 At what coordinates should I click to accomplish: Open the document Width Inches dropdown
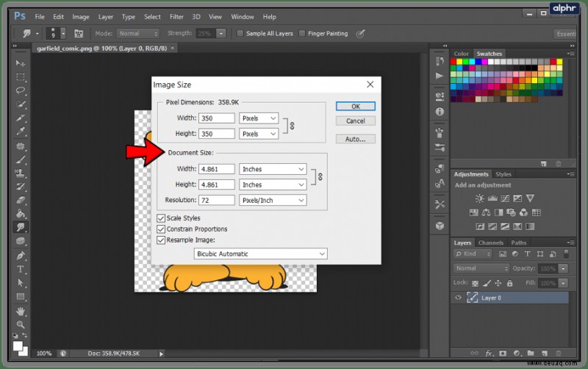(273, 169)
